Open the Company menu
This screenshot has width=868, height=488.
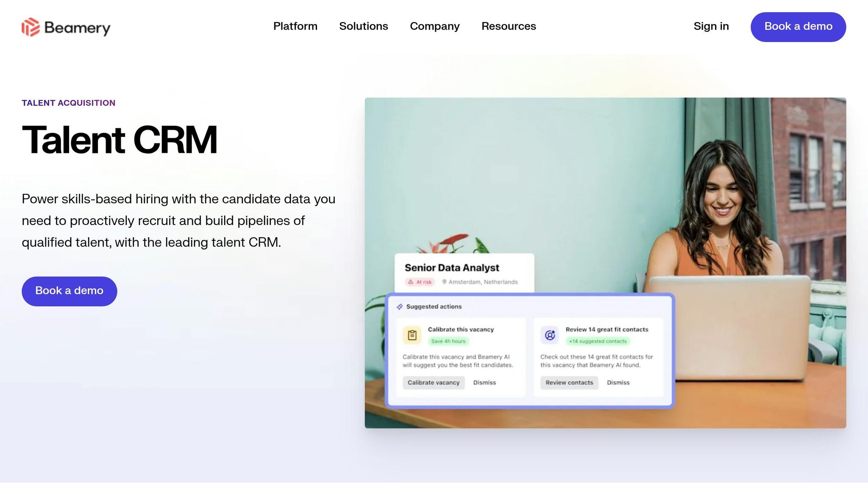point(435,26)
